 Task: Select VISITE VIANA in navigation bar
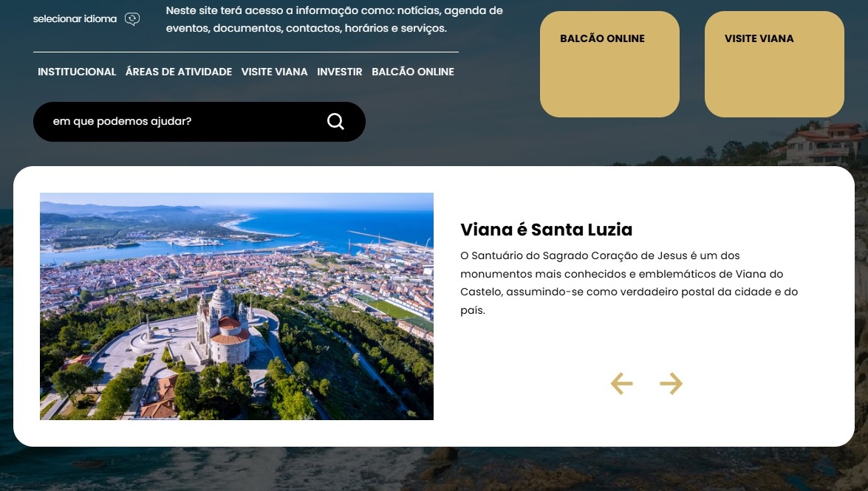(275, 72)
